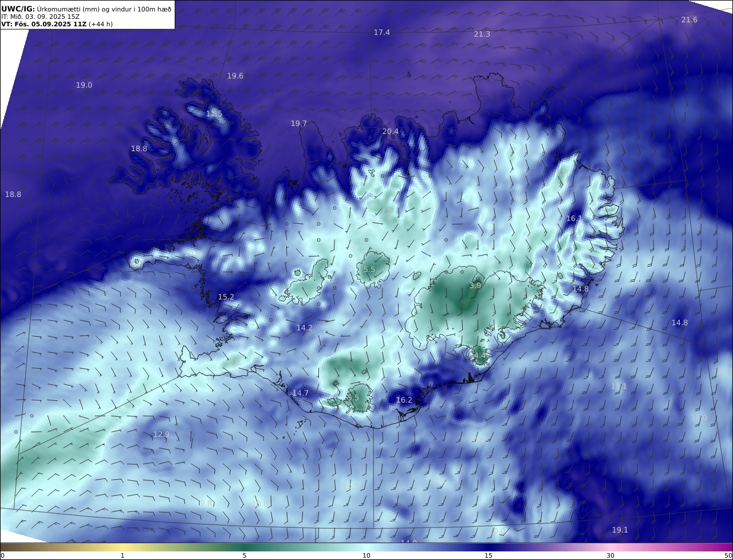
Task: Click the map value 16.1
Action: 574,219
